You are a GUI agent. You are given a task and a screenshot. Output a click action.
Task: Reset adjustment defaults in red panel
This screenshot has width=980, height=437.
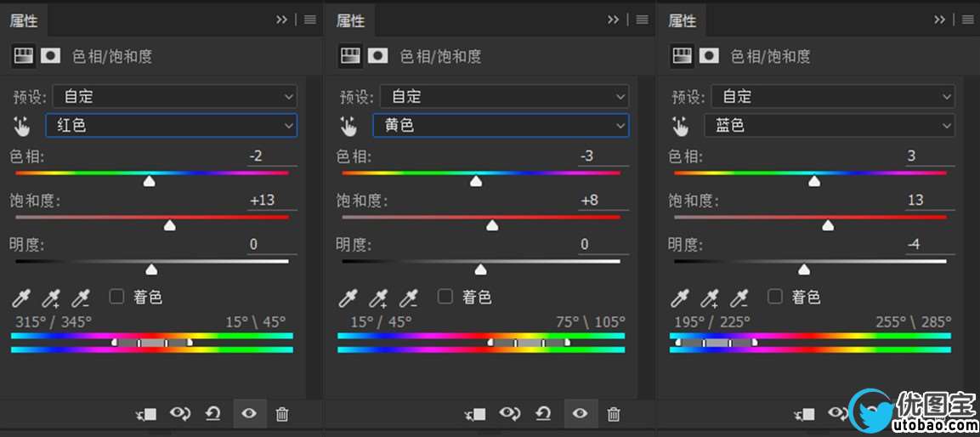(x=213, y=413)
